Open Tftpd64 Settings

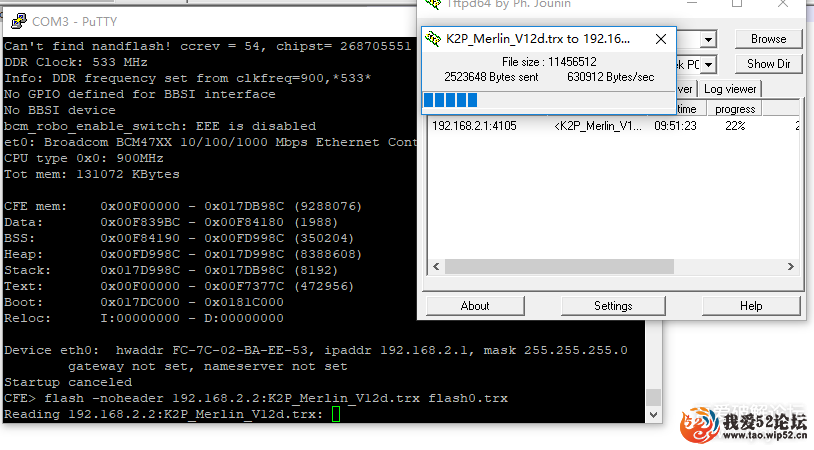pos(613,306)
